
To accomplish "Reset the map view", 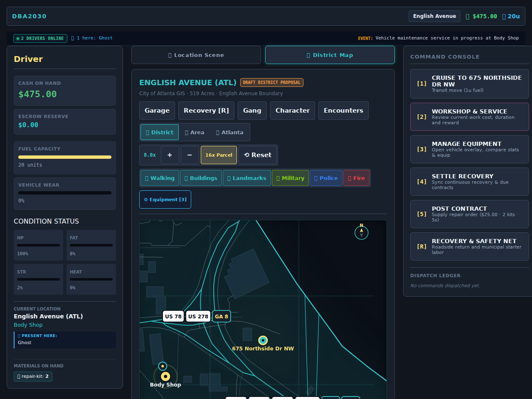I will (258, 155).
